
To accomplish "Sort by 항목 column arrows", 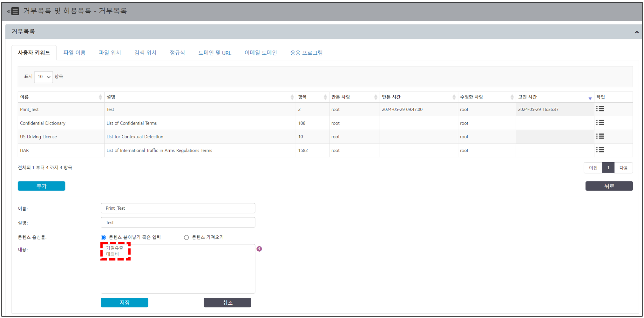I will tap(325, 97).
